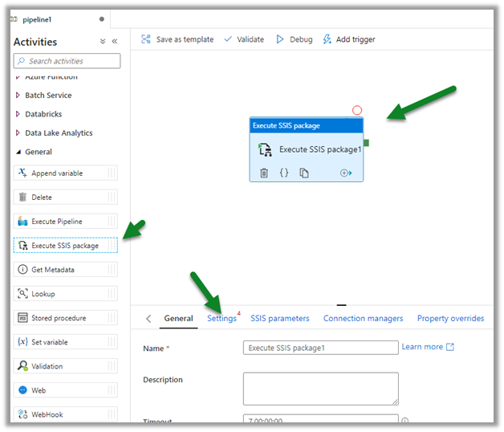
Task: Click the Description text area
Action: 320,389
